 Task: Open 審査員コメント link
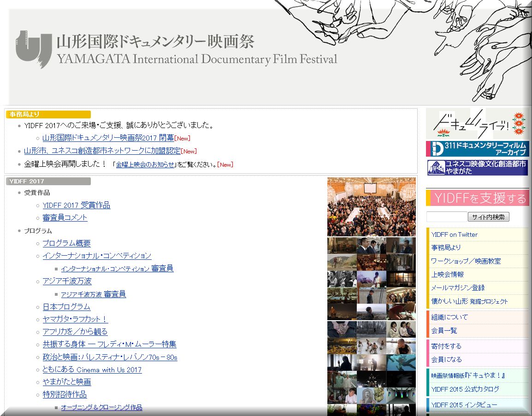(x=65, y=217)
